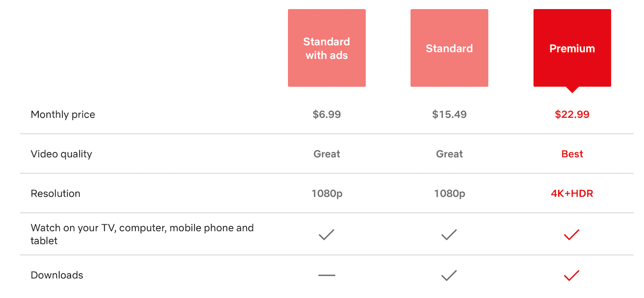Select the Standard with ads plan tile
Viewport: 644px width, 298px height.
click(327, 48)
